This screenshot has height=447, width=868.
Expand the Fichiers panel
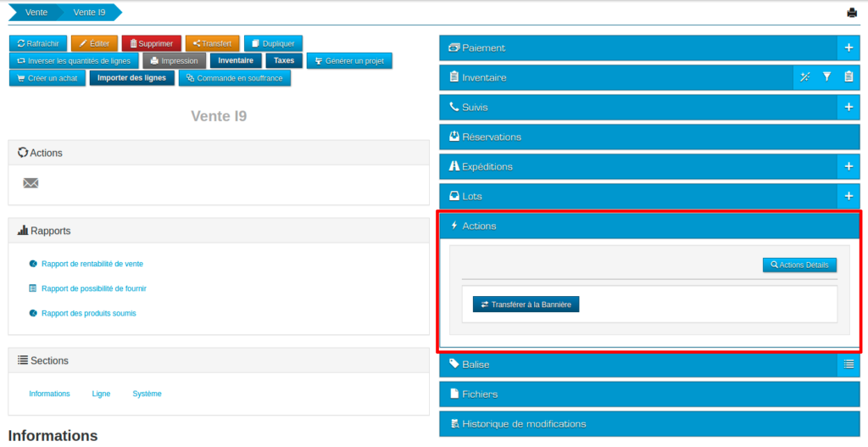pos(480,394)
